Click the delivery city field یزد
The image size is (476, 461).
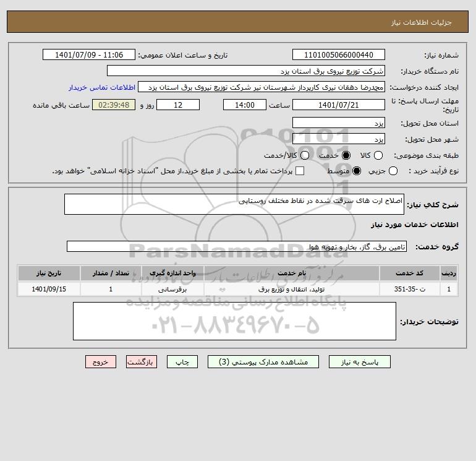339,139
